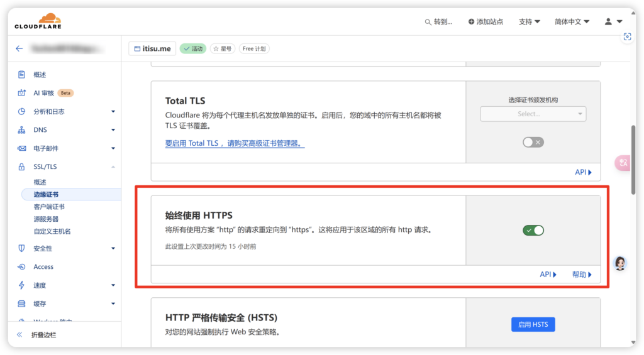The image size is (644, 355).
Task: Turn off the 始终使用 HTTPS switch
Action: pos(533,230)
